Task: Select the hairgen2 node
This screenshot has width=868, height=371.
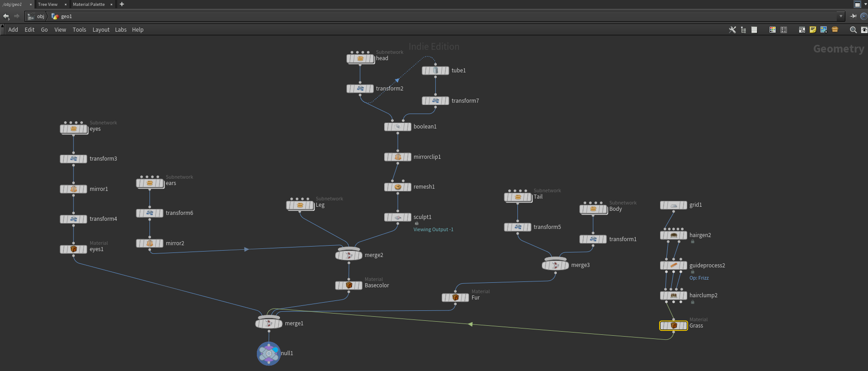Action: [674, 235]
